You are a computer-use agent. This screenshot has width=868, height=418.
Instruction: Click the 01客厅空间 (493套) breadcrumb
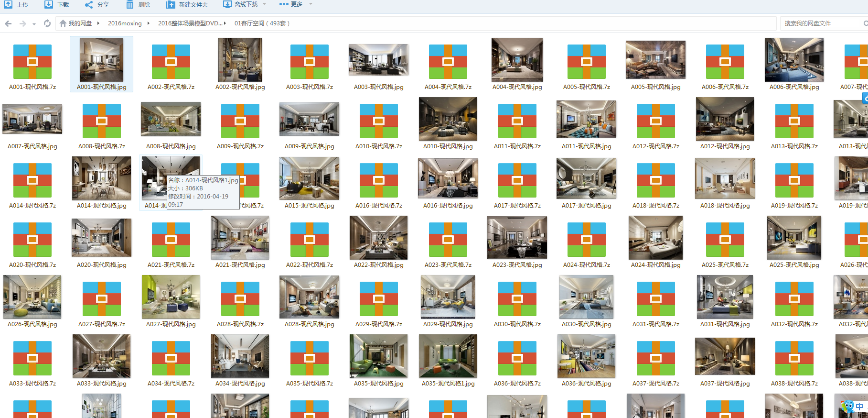pyautogui.click(x=262, y=23)
